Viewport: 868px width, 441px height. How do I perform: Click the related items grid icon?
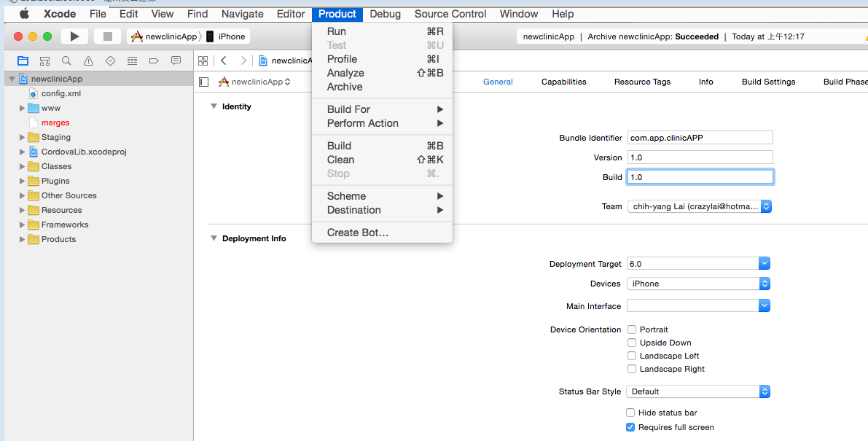point(203,61)
